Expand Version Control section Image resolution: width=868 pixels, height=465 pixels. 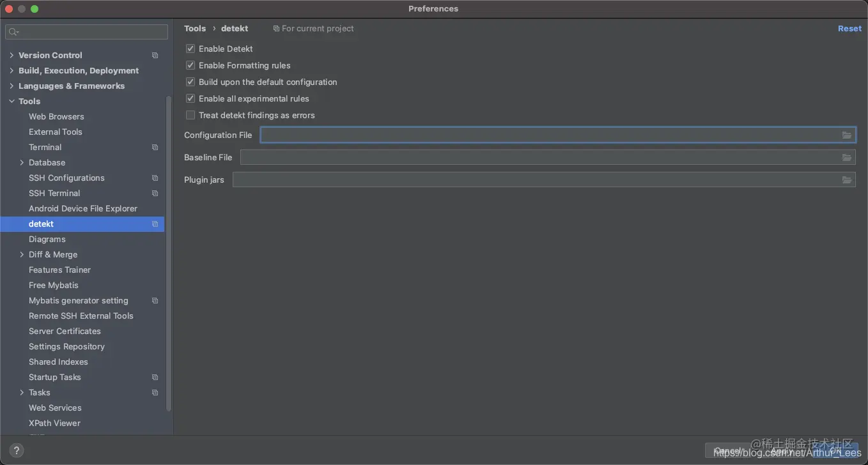click(12, 55)
